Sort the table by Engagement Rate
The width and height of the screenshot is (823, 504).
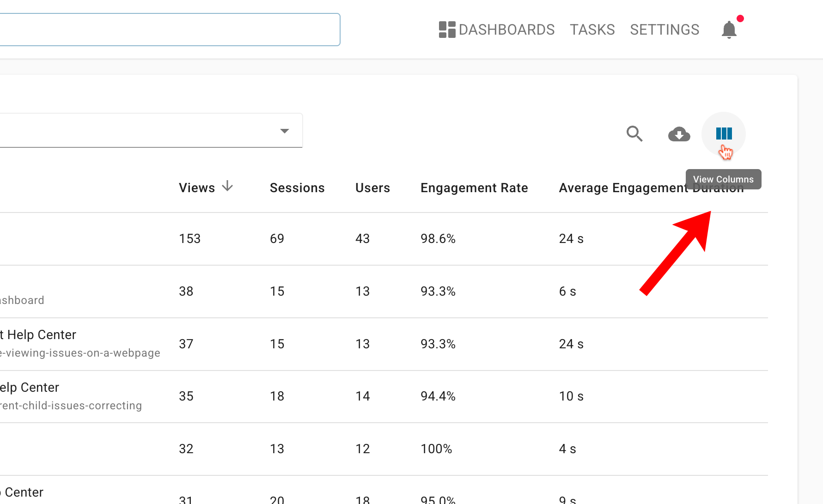pos(474,188)
